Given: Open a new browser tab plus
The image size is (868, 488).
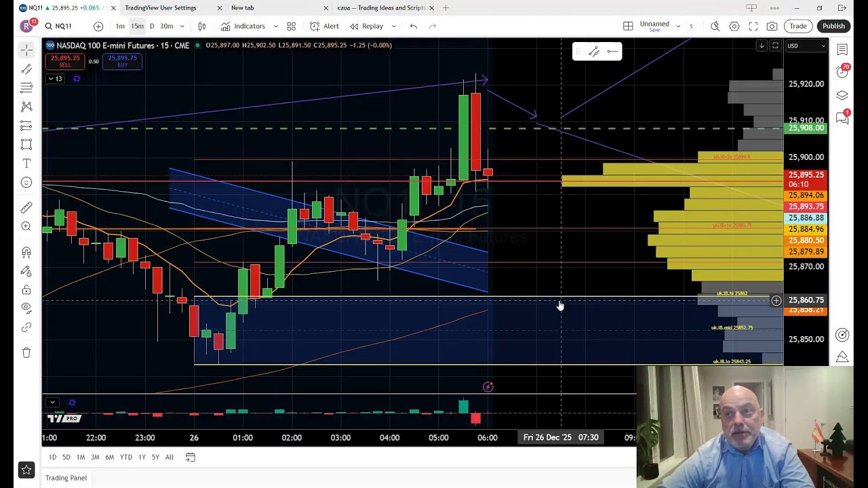Looking at the screenshot, I should click(x=446, y=8).
